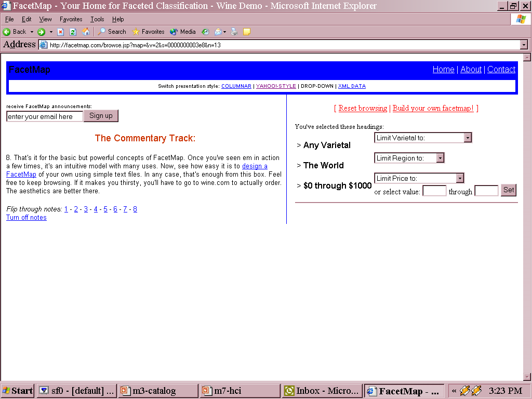Refresh the page using the toolbar icon
The image size is (532, 399).
coord(73,32)
